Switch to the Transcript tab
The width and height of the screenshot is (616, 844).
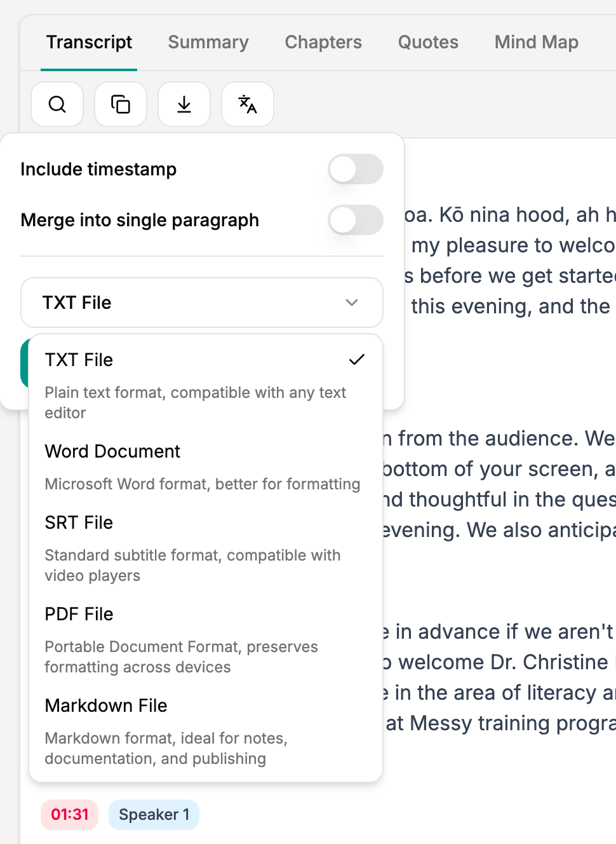pos(89,42)
